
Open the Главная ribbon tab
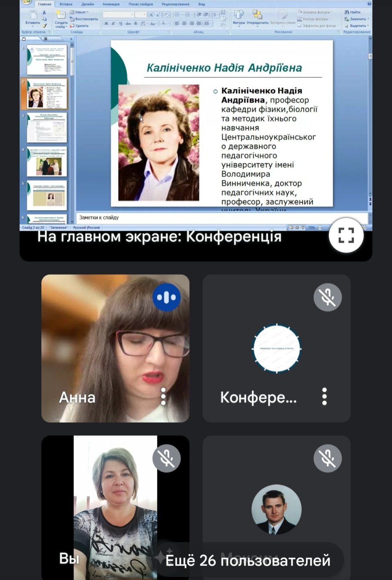(45, 4)
